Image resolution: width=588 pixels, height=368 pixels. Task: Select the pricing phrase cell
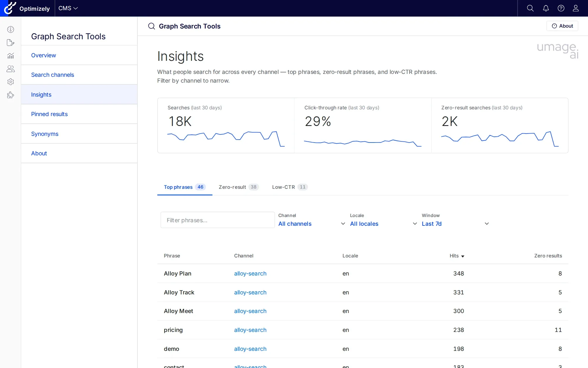click(x=173, y=330)
